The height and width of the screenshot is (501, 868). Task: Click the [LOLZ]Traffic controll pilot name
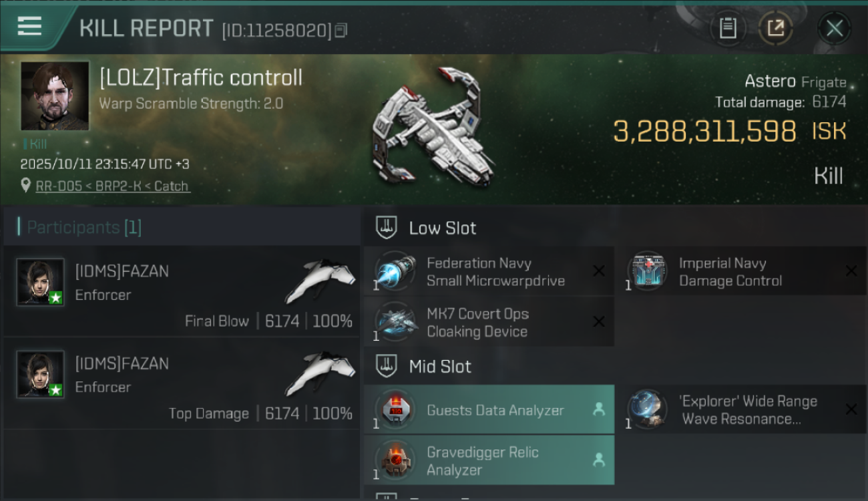tap(200, 78)
